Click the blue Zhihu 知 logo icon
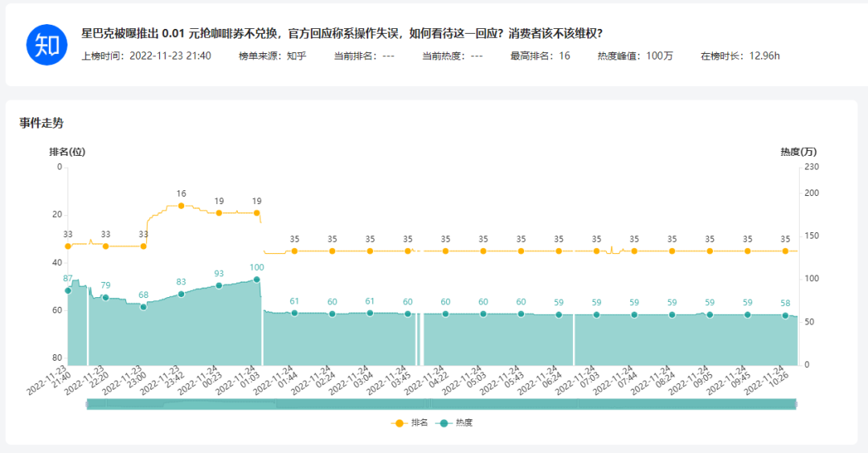This screenshot has width=868, height=453. (x=46, y=44)
